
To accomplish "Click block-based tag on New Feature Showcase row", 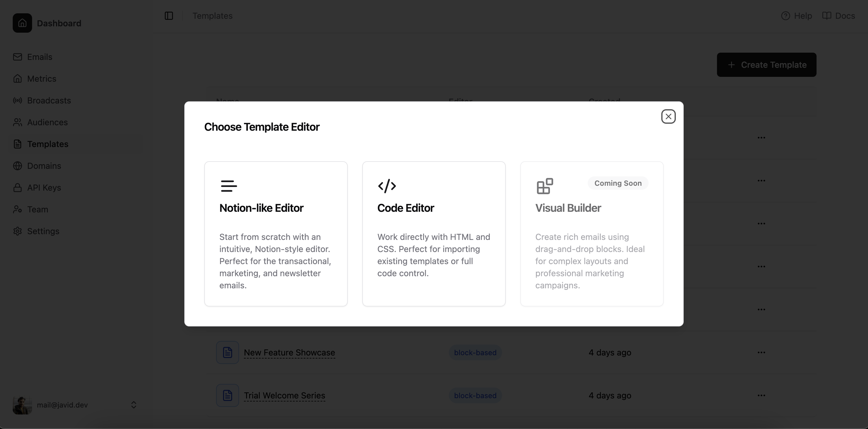I will tap(475, 352).
